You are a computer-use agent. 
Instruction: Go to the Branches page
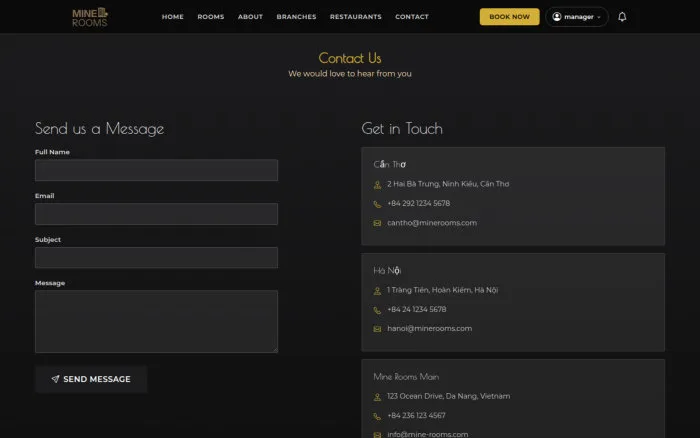pos(296,17)
